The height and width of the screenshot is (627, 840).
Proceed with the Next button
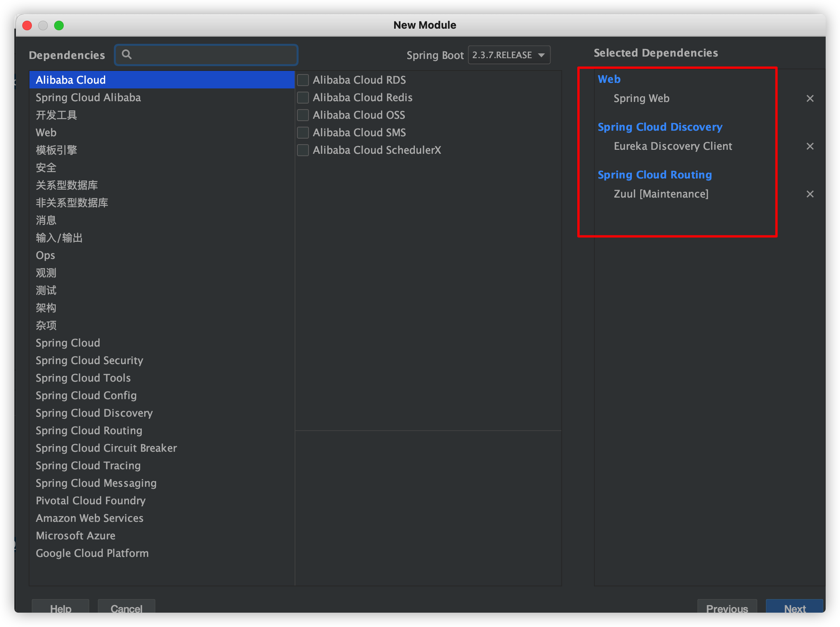795,607
